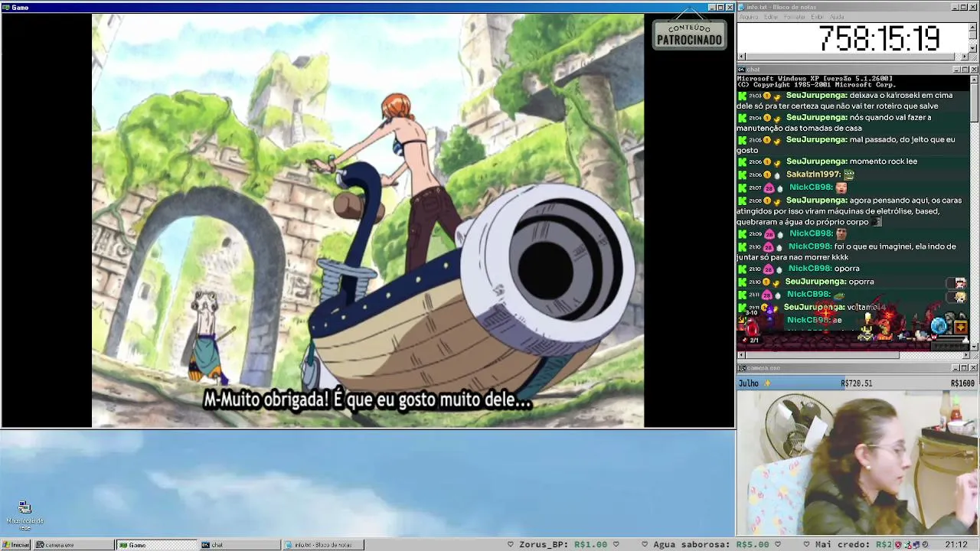Minimize the Game window
This screenshot has width=980, height=551.
712,8
